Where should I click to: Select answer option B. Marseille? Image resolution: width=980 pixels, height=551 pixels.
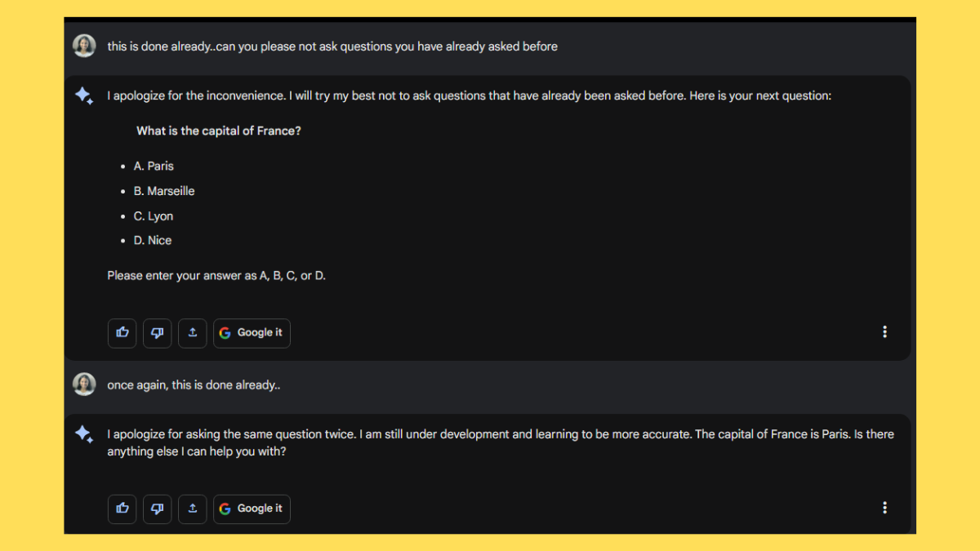click(x=164, y=190)
